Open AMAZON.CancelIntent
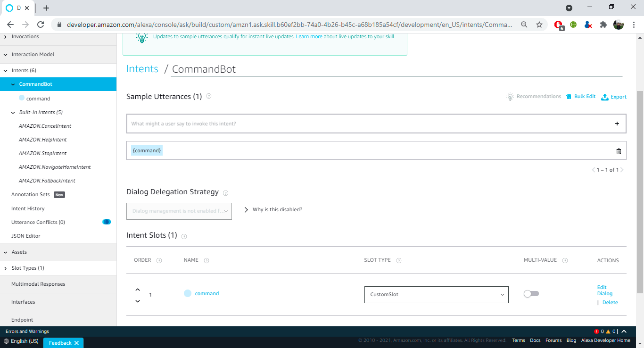 click(x=45, y=126)
